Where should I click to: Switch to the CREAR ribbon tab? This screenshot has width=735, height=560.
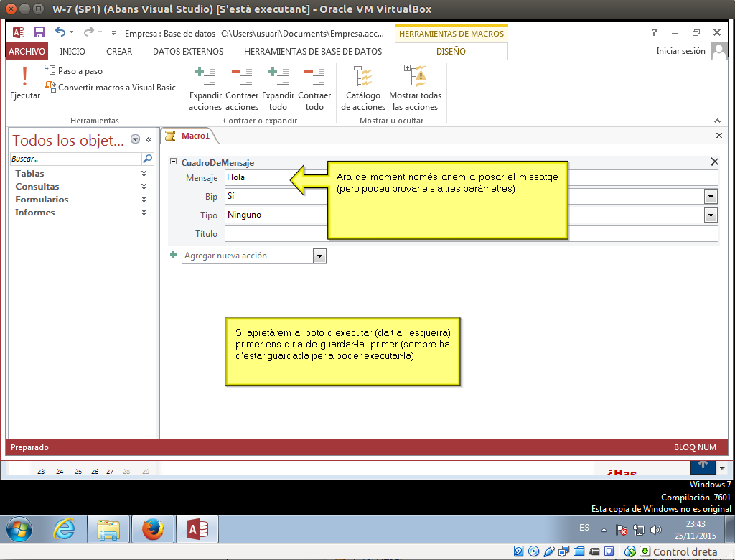[119, 52]
